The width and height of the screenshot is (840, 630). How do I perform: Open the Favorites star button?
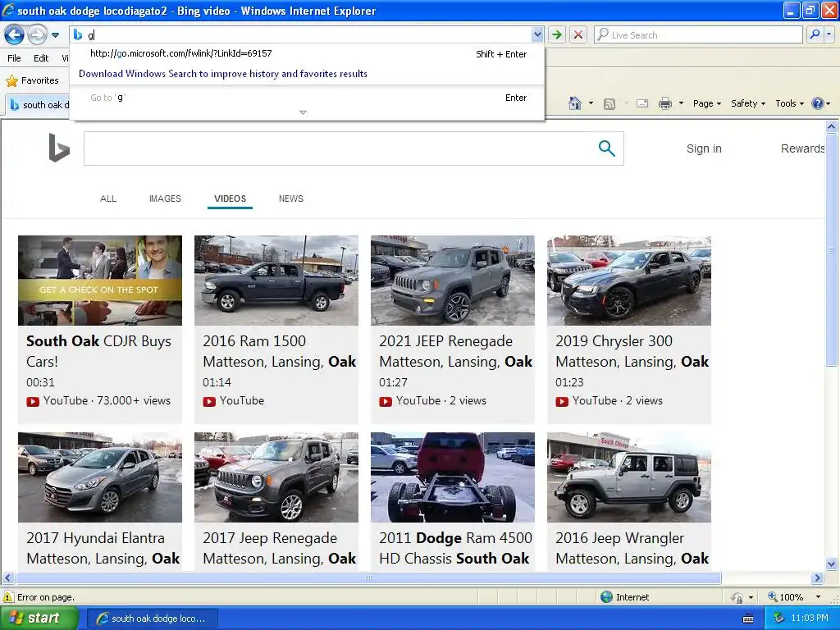[32, 80]
